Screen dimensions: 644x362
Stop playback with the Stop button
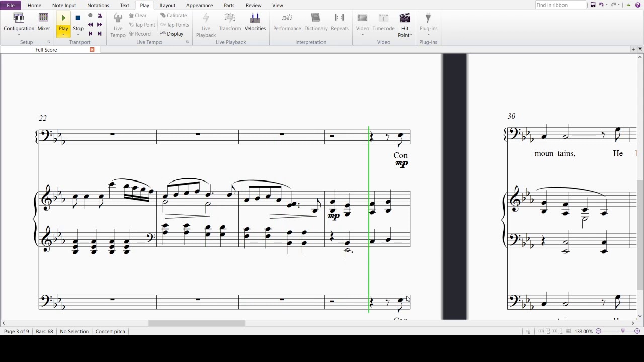point(78,19)
